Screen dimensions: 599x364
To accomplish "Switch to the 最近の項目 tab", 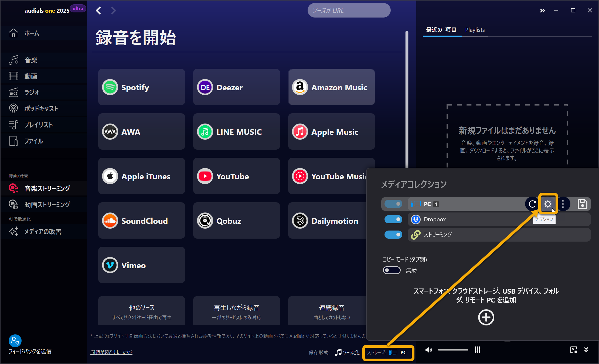I will click(441, 30).
